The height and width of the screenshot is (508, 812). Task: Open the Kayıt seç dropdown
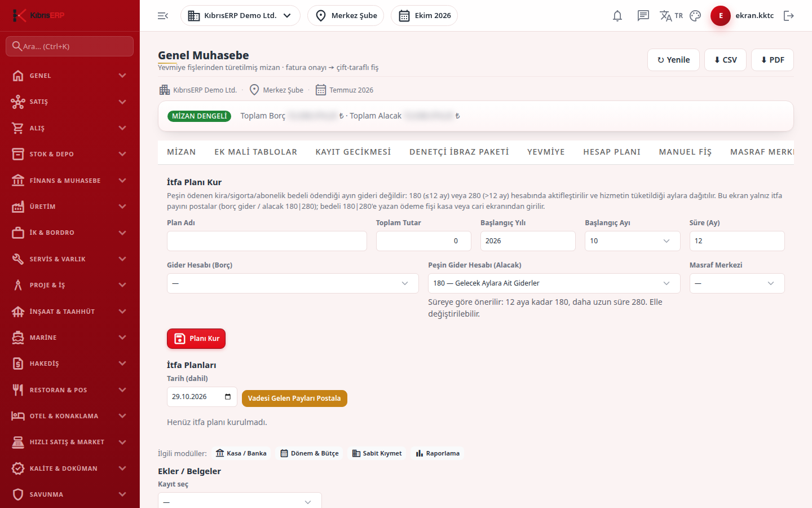(x=240, y=501)
